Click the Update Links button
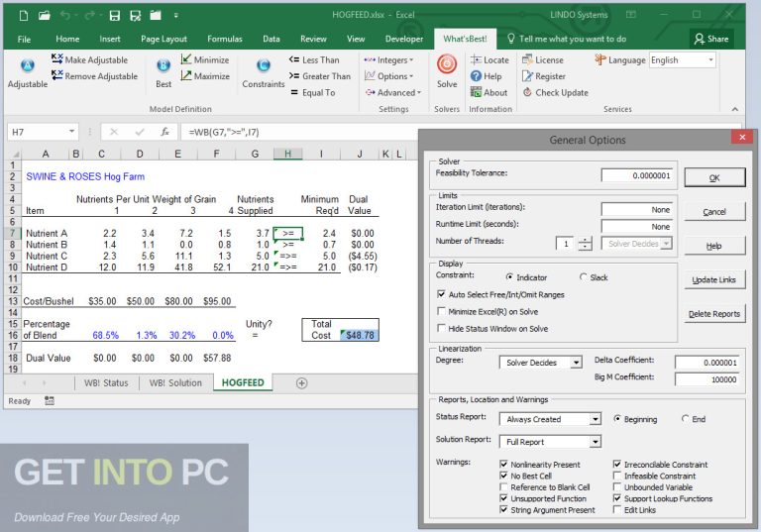This screenshot has width=761, height=532. [714, 279]
